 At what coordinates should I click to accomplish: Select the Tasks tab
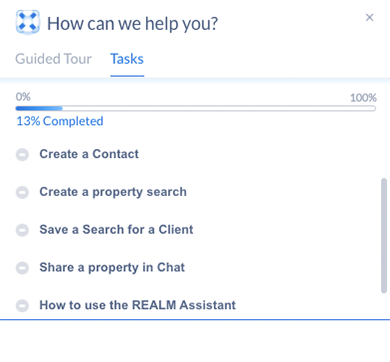tap(127, 59)
